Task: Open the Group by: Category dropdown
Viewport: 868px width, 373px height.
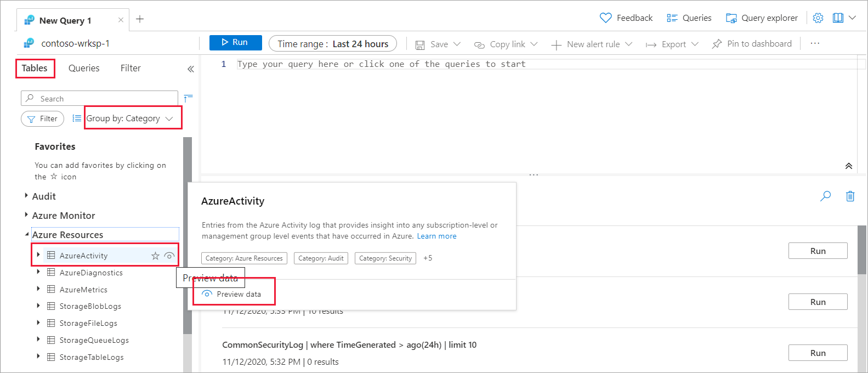Action: [130, 118]
